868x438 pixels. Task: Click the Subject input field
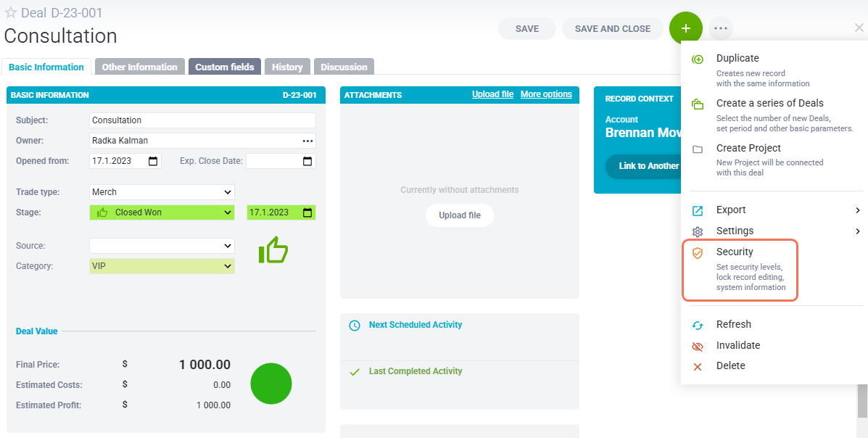(202, 120)
